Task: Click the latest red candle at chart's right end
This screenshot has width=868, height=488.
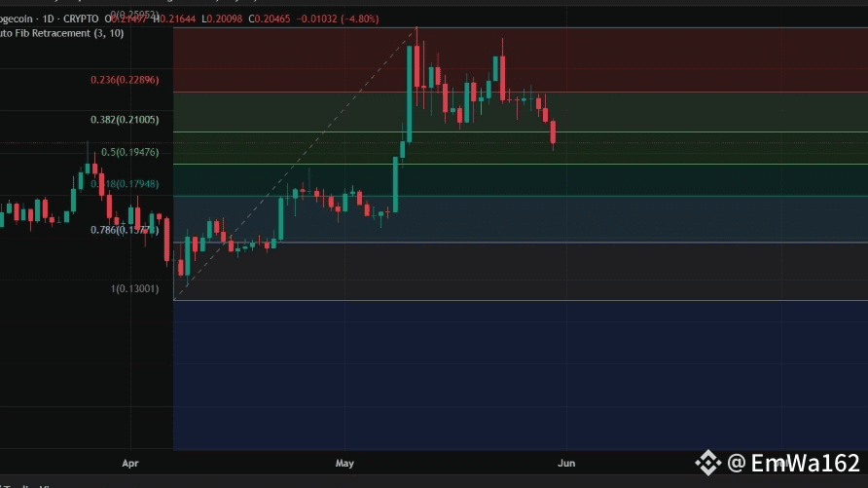Action: point(553,132)
